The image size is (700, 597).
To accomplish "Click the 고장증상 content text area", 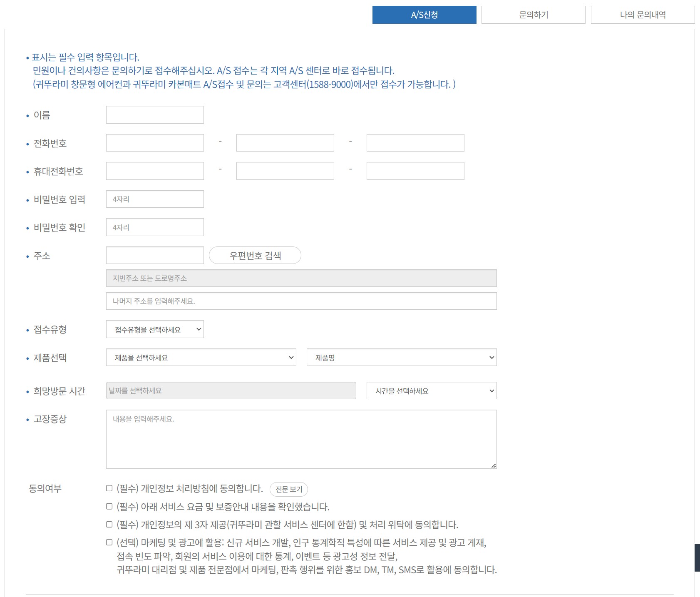I will tap(301, 438).
